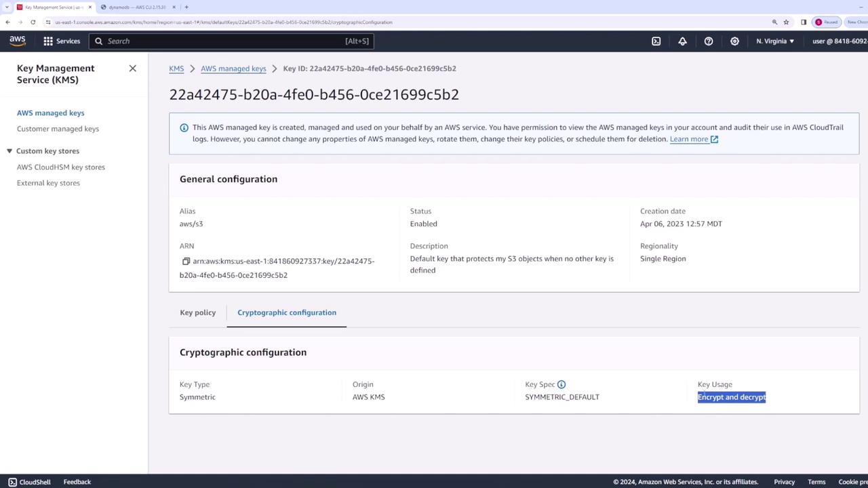Screen dimensions: 868x488
Task: Open AWS managed keys in sidebar
Action: tap(51, 113)
